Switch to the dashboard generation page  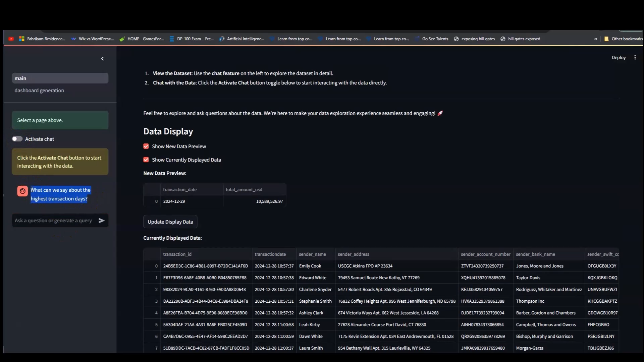39,90
